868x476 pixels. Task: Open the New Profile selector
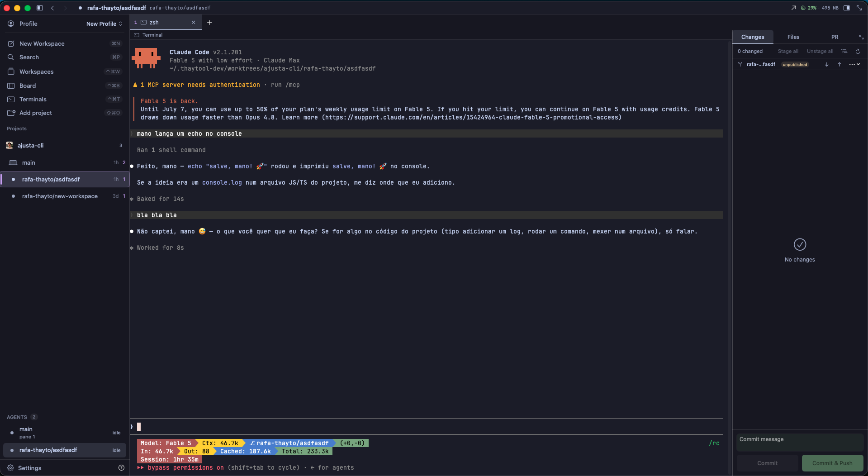pos(104,24)
